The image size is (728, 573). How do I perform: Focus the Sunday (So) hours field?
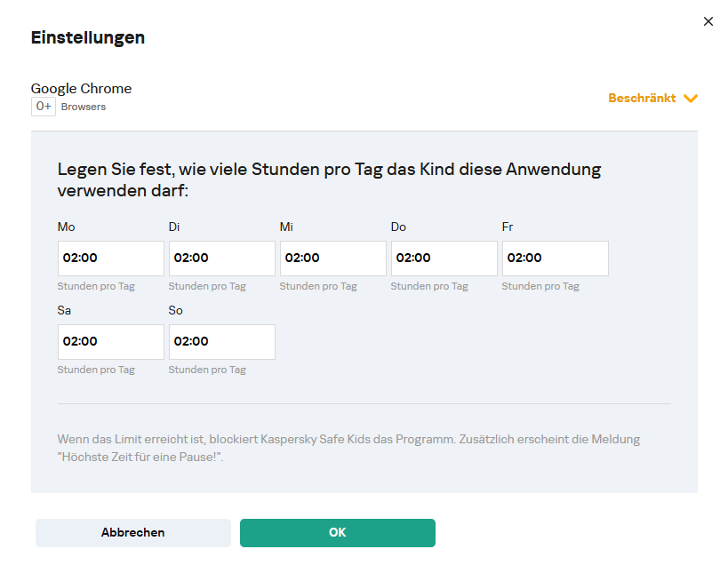[x=222, y=342]
